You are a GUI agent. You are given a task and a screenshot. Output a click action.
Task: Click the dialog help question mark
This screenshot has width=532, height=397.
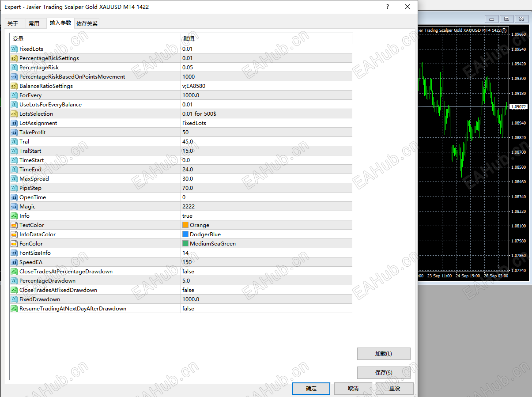(x=388, y=7)
